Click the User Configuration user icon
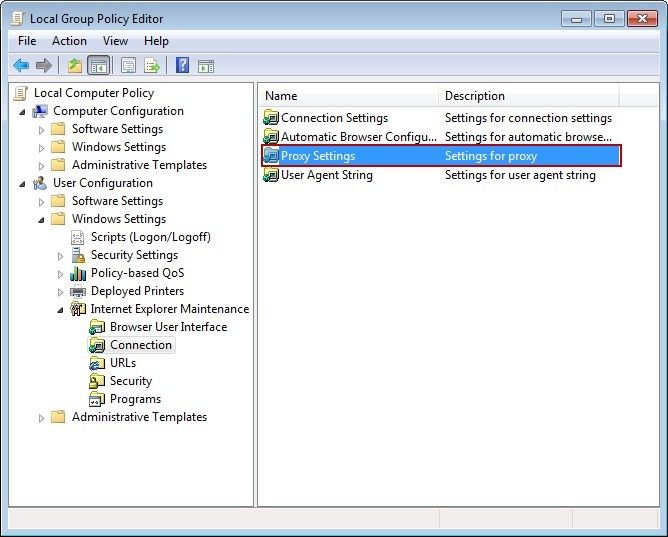The height and width of the screenshot is (537, 668). 40,183
